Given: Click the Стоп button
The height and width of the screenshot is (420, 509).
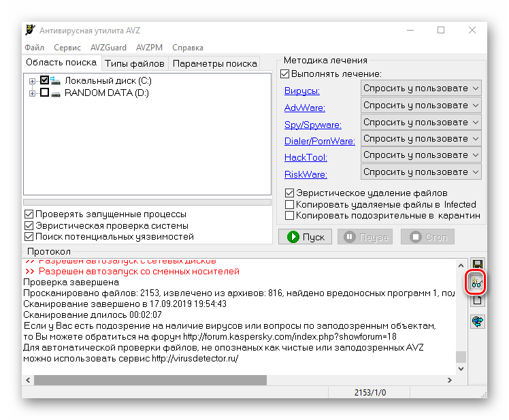Looking at the screenshot, I should (427, 237).
